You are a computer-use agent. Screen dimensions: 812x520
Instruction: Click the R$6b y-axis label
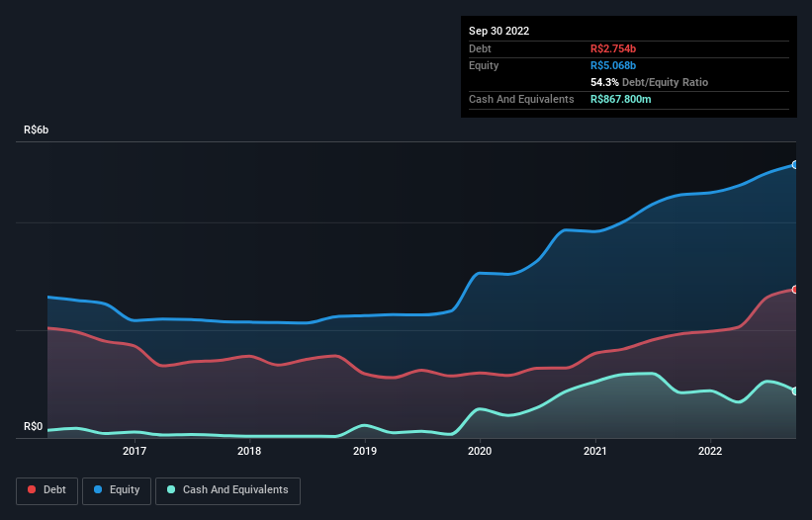[x=37, y=130]
